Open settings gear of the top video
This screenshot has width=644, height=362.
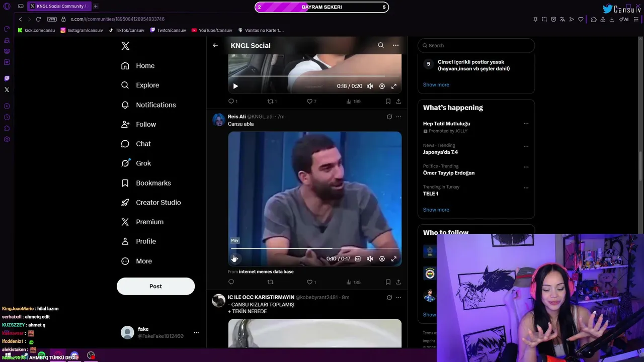[382, 86]
